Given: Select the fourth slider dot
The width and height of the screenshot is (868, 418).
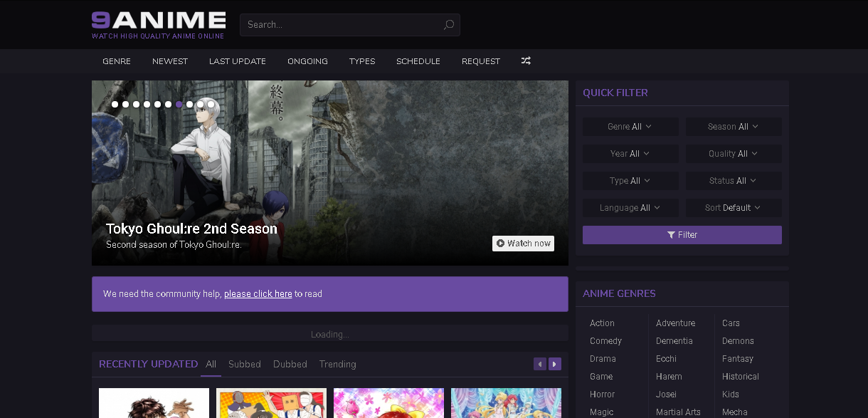Looking at the screenshot, I should pos(147,104).
